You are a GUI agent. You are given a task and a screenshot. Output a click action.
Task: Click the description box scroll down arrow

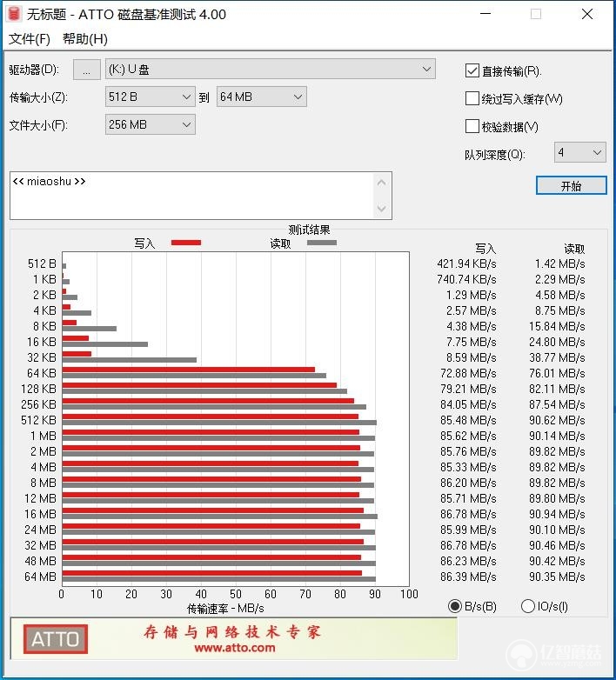(x=382, y=209)
